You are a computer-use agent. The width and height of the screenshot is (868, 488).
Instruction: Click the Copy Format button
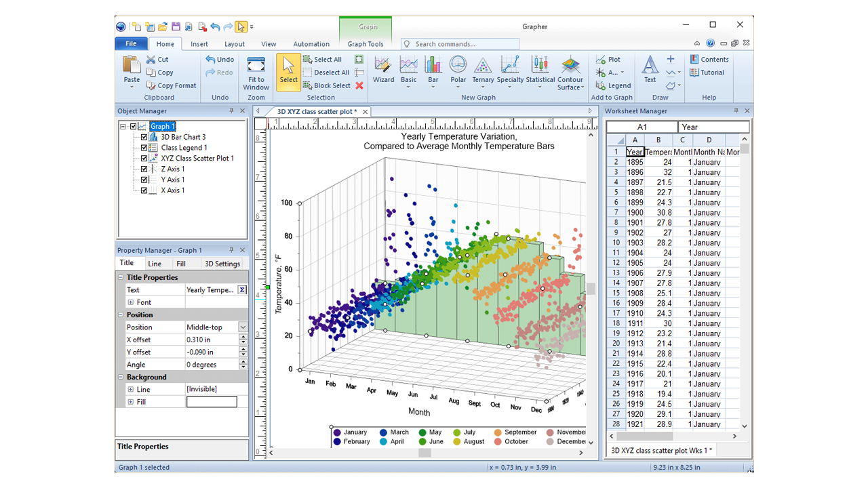click(x=171, y=86)
